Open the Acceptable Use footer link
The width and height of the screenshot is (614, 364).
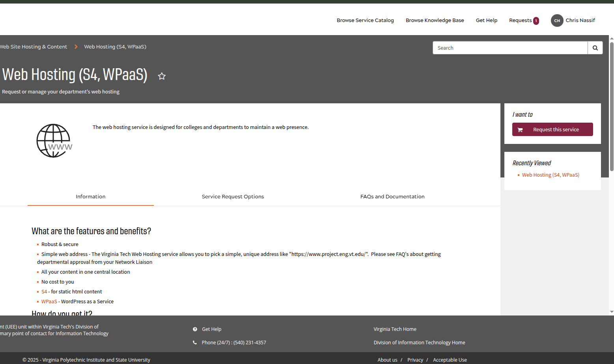pos(450,360)
